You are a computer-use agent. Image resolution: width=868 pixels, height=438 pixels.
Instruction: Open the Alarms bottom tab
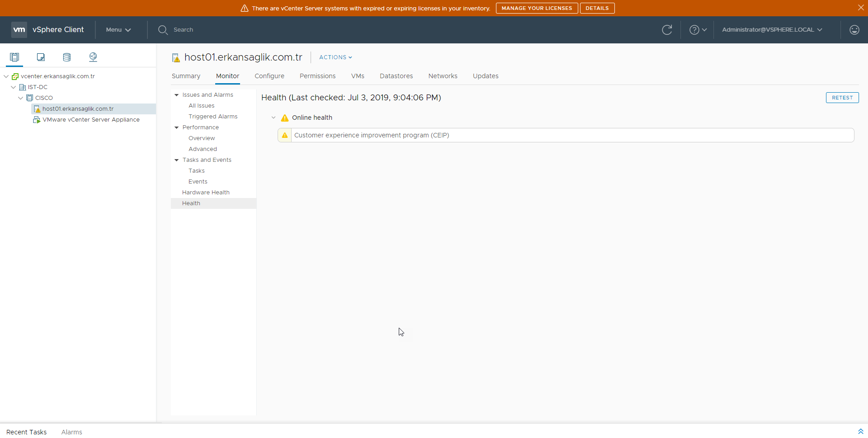click(72, 432)
